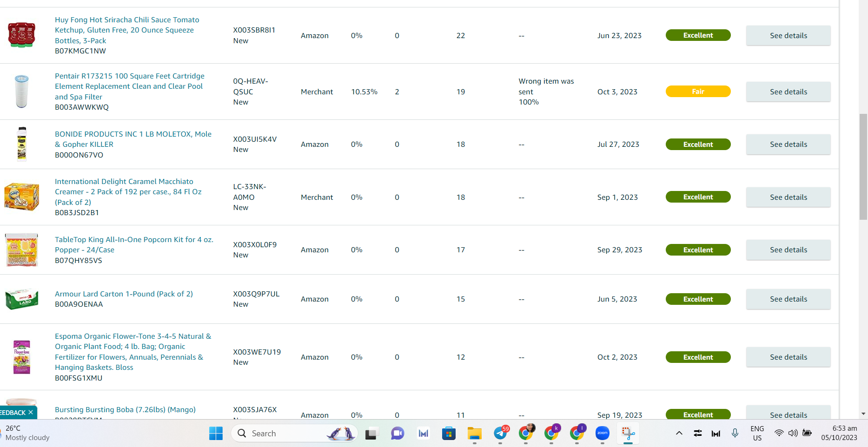The width and height of the screenshot is (868, 447).
Task: Open Huy Fong Sriracha product thumbnail
Action: pyautogui.click(x=21, y=35)
